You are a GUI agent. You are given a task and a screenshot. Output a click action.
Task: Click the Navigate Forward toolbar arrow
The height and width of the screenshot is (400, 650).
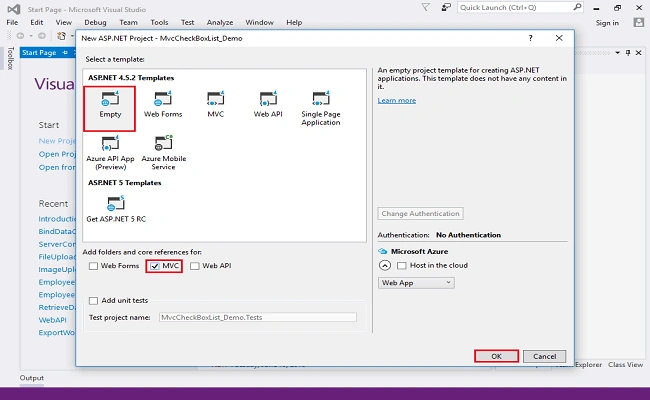[x=42, y=36]
